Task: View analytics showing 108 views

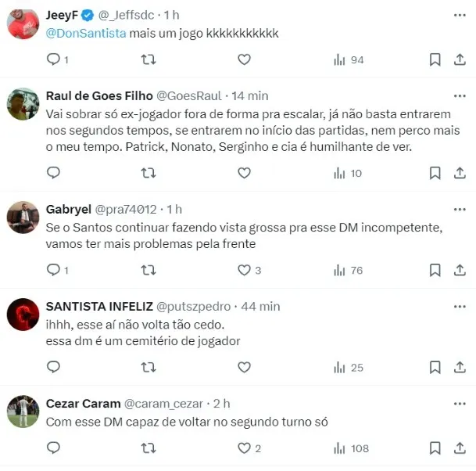Action: (351, 448)
